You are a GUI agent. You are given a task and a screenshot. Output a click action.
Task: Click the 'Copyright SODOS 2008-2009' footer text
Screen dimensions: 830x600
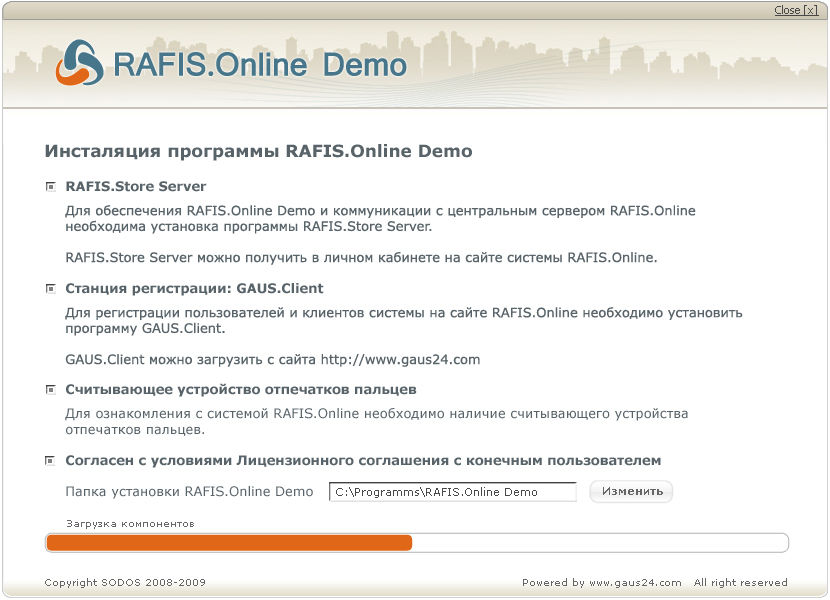[x=125, y=583]
